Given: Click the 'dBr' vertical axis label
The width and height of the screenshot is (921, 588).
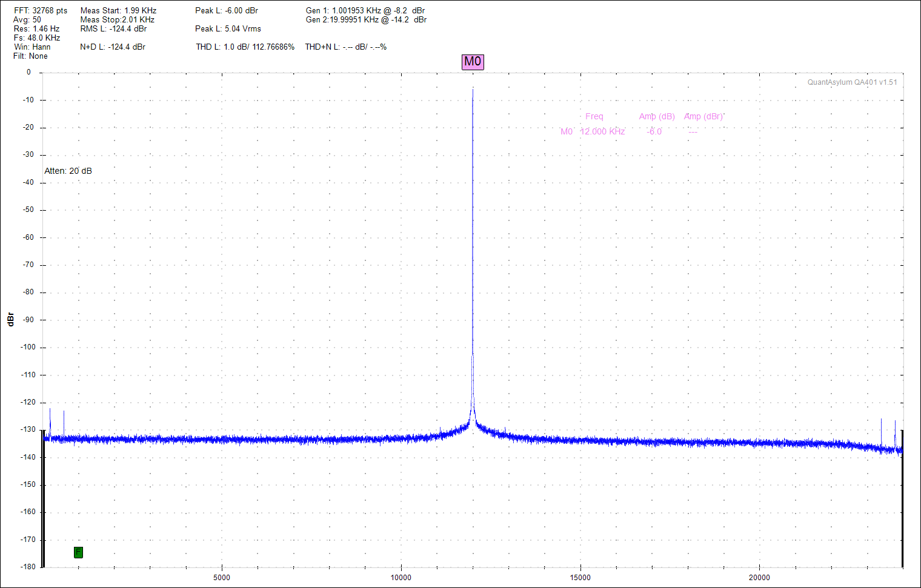Looking at the screenshot, I should point(10,320).
